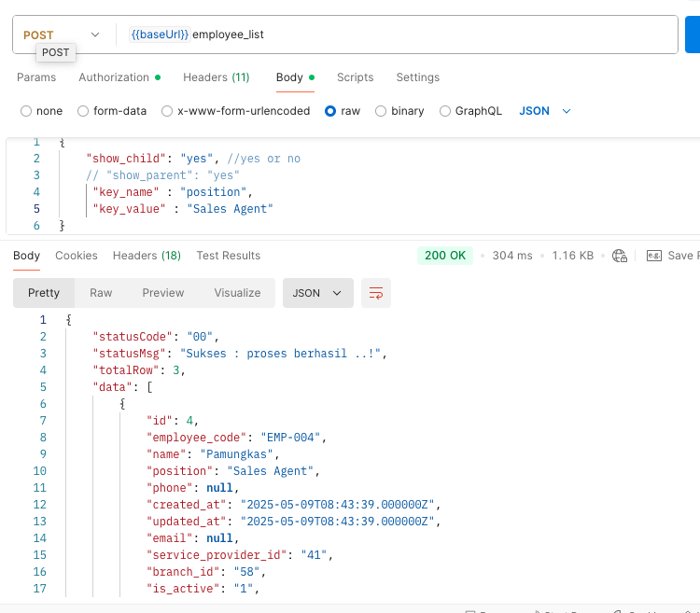Open the request Headers (11) tab
The image size is (700, 613).
pos(216,77)
